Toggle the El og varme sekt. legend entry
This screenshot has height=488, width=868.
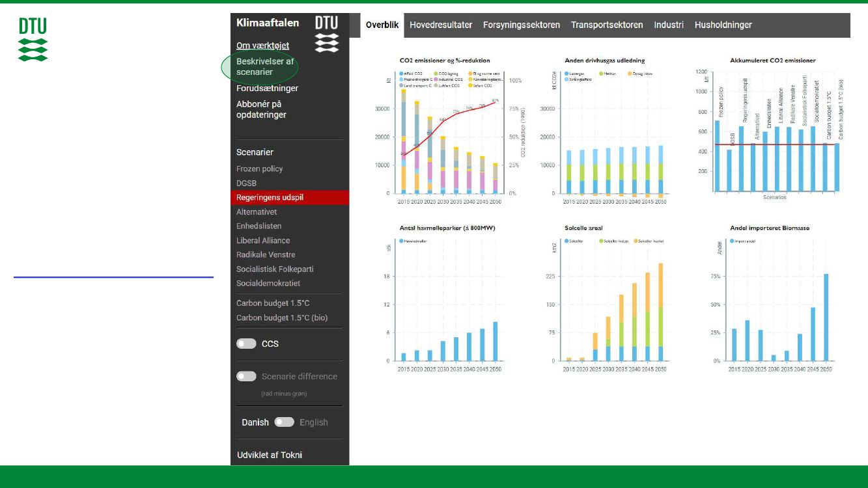[484, 74]
